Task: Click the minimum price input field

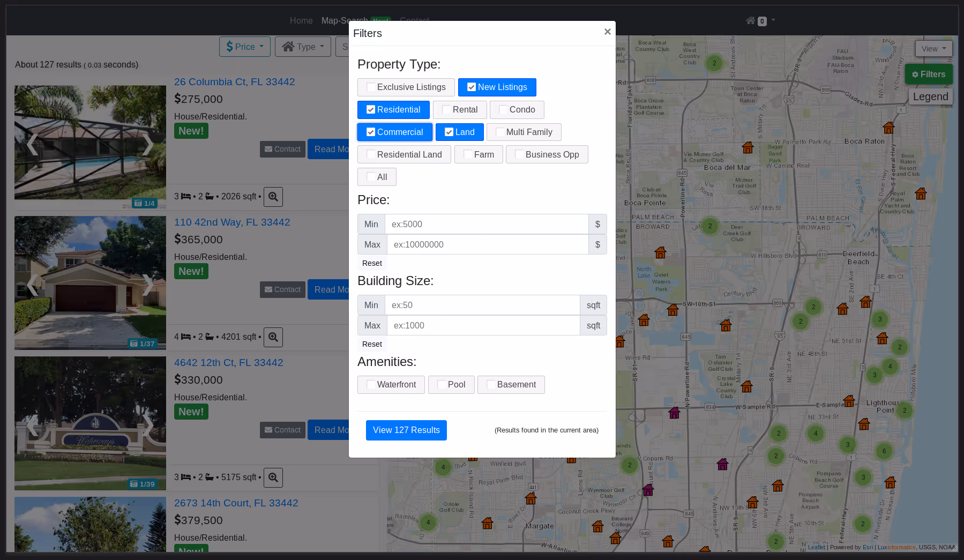Action: click(x=486, y=225)
